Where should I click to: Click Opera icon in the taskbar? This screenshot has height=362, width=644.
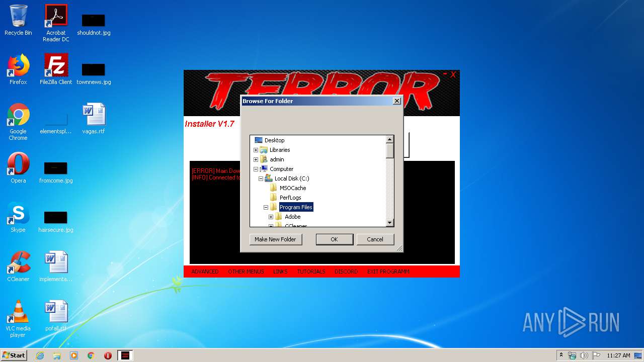[108, 355]
